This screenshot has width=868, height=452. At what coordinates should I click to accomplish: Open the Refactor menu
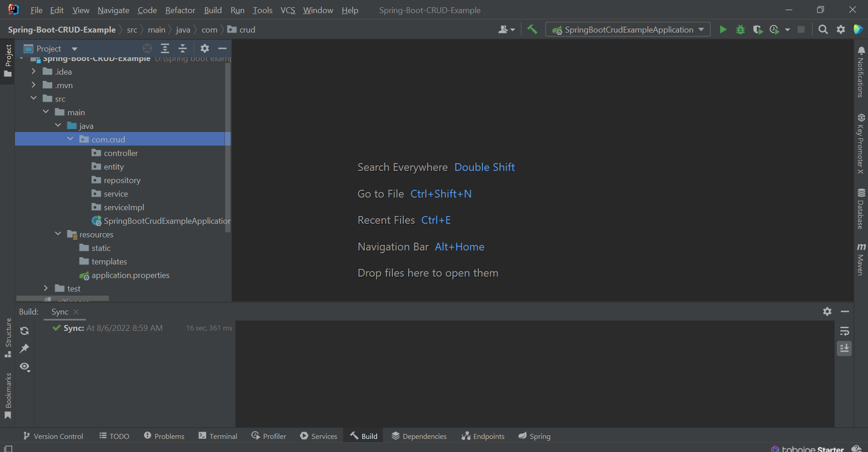pyautogui.click(x=179, y=10)
